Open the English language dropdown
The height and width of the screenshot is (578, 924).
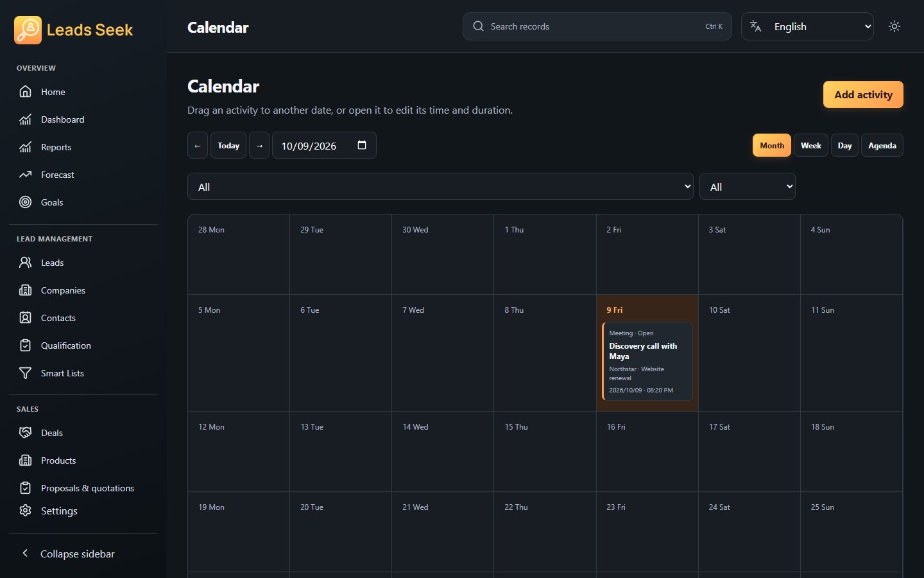coord(807,26)
